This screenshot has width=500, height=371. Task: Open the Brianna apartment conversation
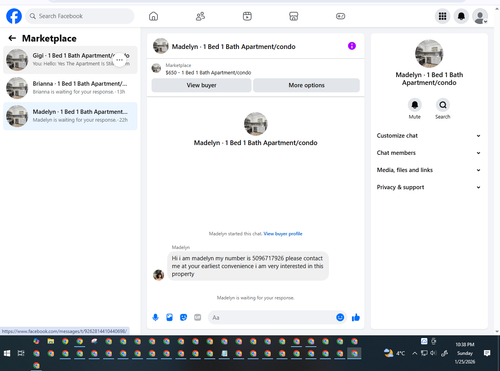click(x=70, y=88)
